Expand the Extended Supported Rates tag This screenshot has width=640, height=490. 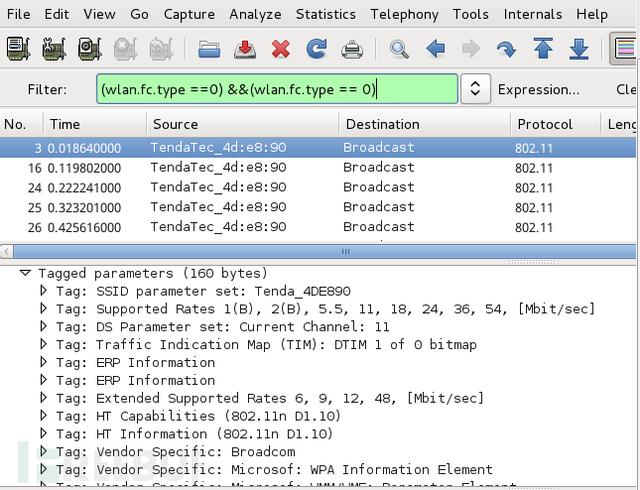click(43, 398)
